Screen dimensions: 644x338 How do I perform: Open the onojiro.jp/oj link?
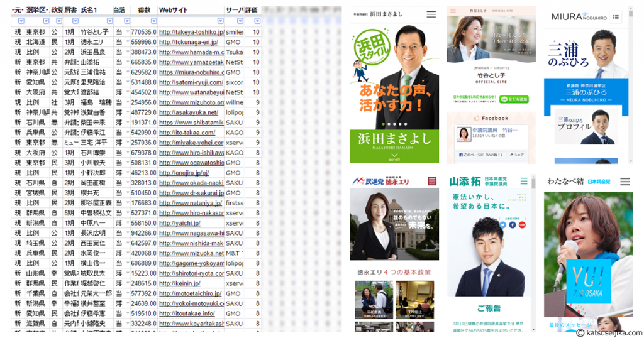point(184,173)
